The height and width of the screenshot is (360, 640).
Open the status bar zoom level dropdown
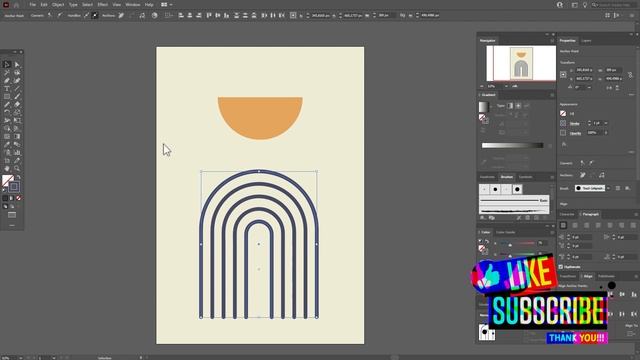click(x=20, y=358)
